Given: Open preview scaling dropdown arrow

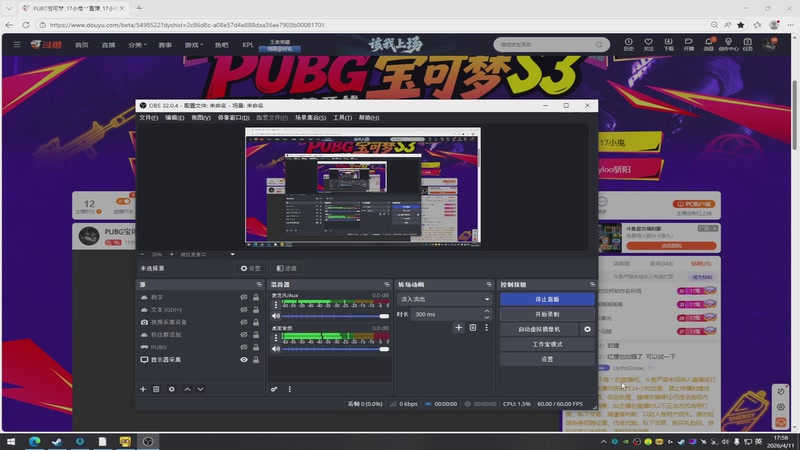Looking at the screenshot, I should coord(232,254).
